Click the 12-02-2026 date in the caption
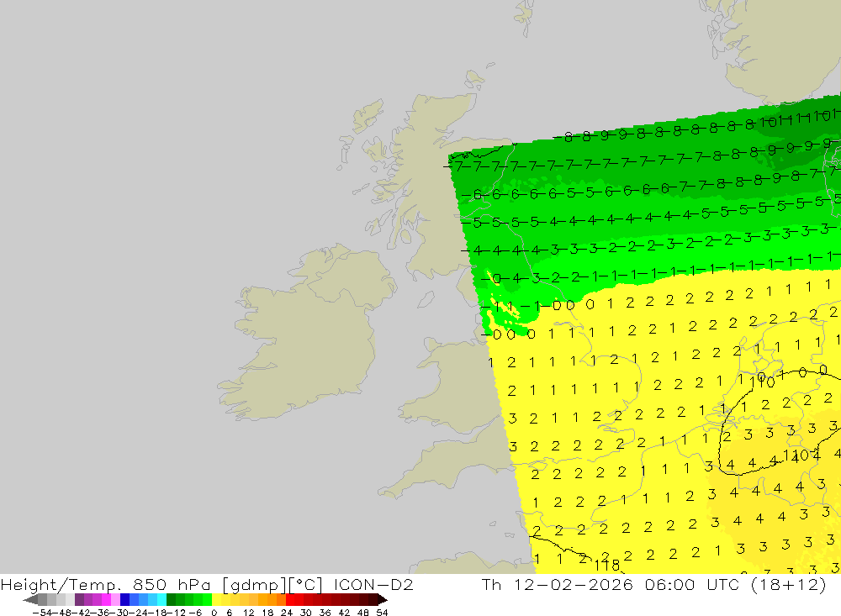Viewport: 841px width, 616px height. coord(574,584)
